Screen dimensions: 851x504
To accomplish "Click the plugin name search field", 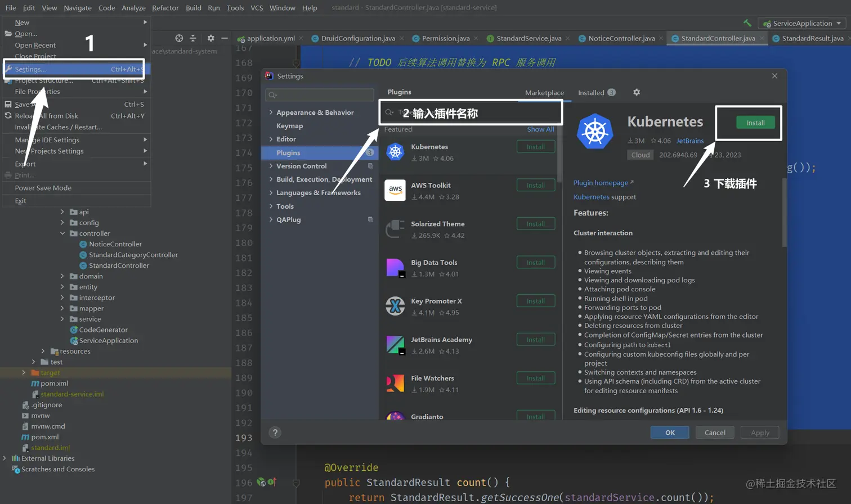I will [471, 112].
